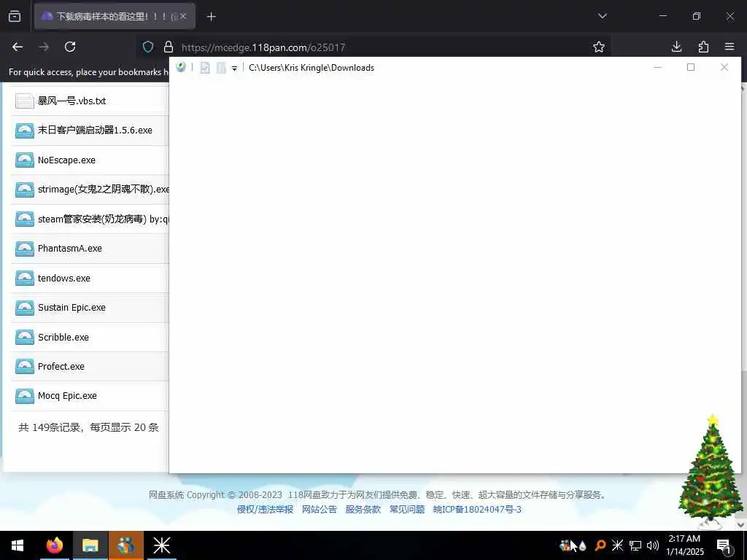This screenshot has width=747, height=560.
Task: Open file NoEscape.exe
Action: [66, 160]
